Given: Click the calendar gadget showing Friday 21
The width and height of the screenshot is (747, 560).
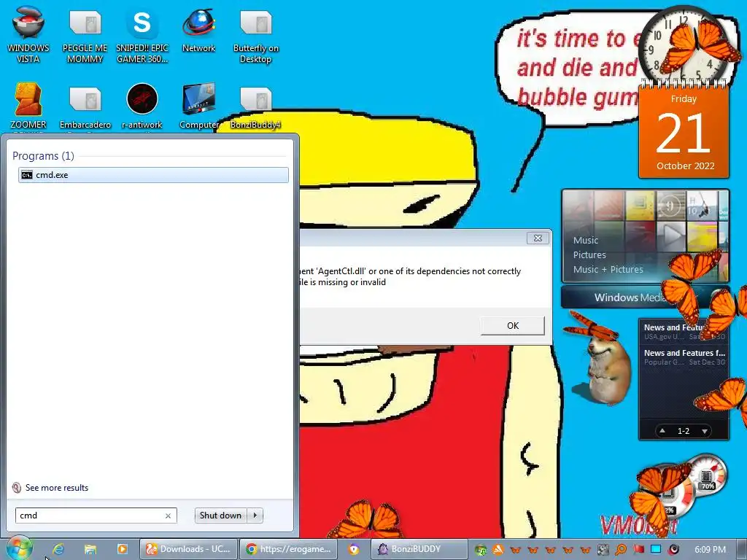Looking at the screenshot, I should [684, 131].
